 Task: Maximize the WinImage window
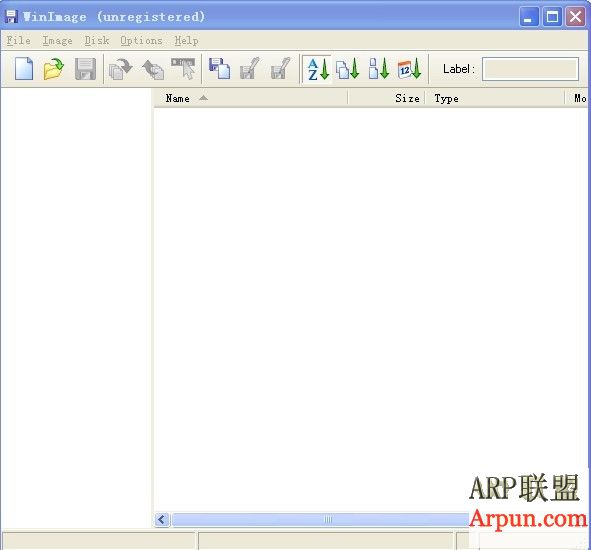[552, 17]
